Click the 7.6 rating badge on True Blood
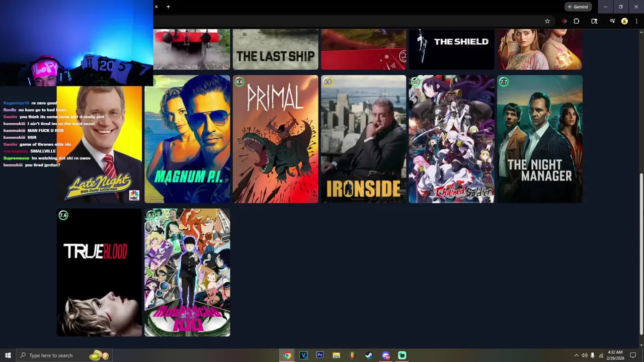The width and height of the screenshot is (644, 362). point(63,215)
